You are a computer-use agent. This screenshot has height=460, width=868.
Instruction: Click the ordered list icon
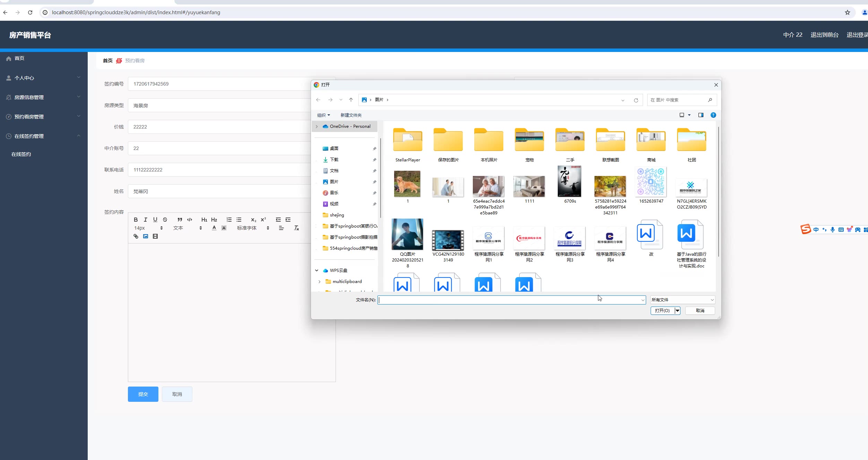(x=229, y=220)
